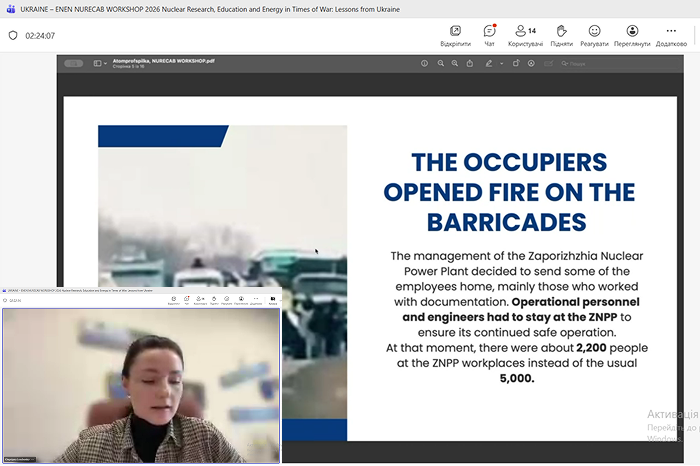Screen dimensions: 700x466
Task: Click the PDF info (i) icon
Action: (x=424, y=63)
